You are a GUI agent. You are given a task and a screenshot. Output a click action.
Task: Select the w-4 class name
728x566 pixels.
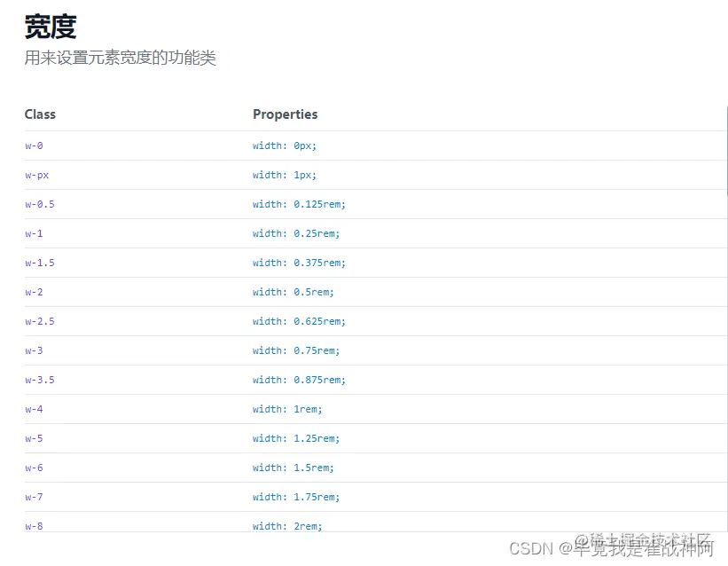pyautogui.click(x=34, y=409)
